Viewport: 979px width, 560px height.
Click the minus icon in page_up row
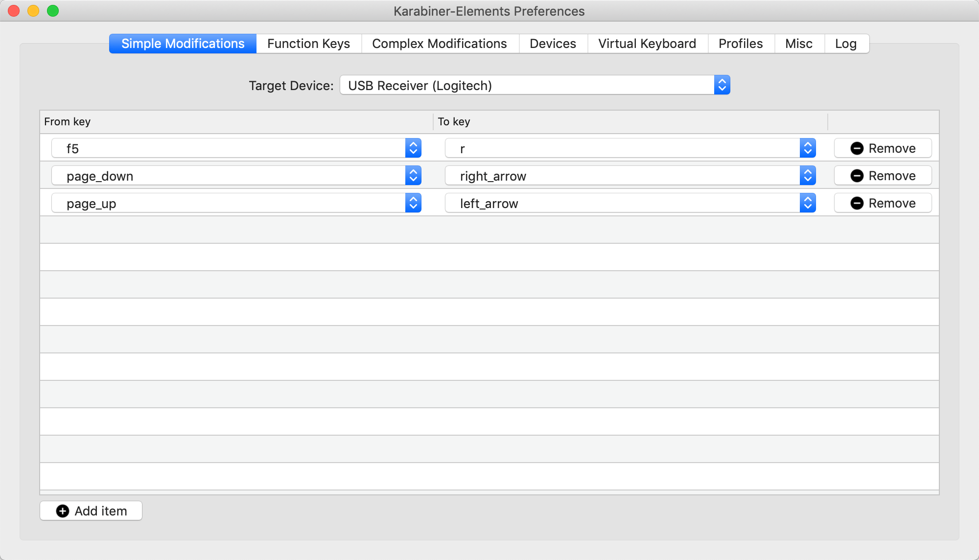[x=857, y=203]
